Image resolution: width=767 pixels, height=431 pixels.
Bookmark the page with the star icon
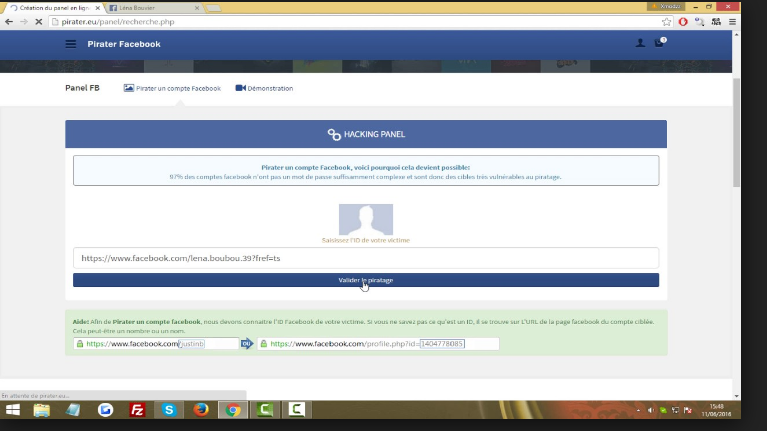pyautogui.click(x=666, y=22)
